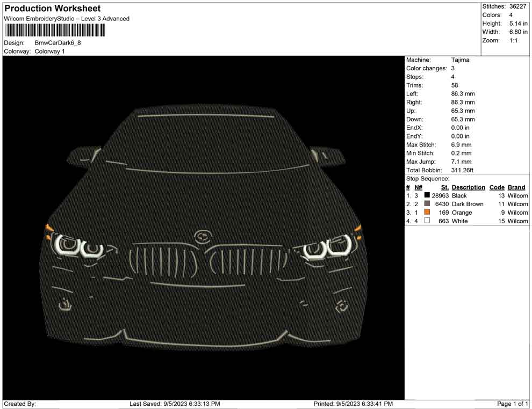Image resolution: width=532 pixels, height=409 pixels.
Task: Select the Tajima machine value
Action: (x=460, y=60)
